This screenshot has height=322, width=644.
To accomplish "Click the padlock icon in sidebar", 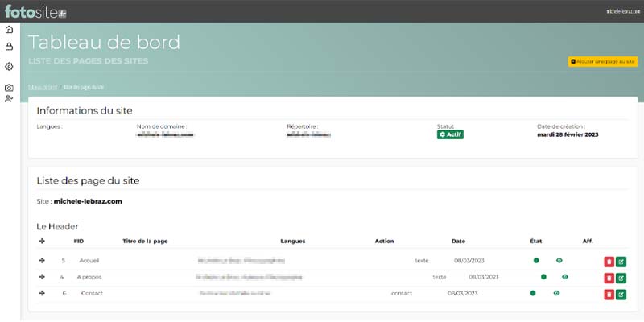I will pyautogui.click(x=9, y=47).
